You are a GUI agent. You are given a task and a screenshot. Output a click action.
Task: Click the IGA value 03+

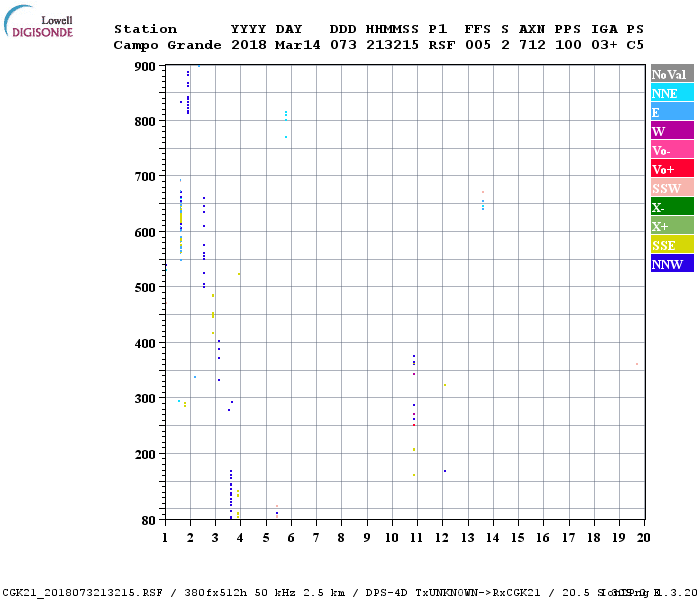604,45
